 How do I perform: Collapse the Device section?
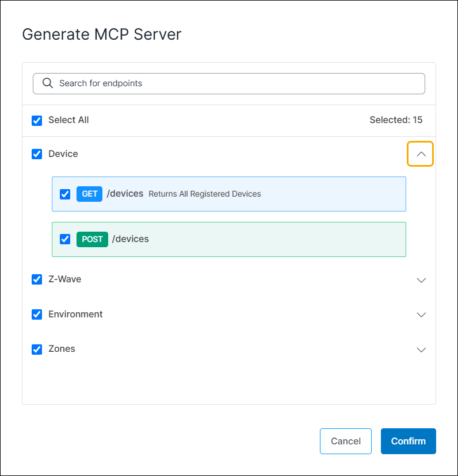pos(421,153)
